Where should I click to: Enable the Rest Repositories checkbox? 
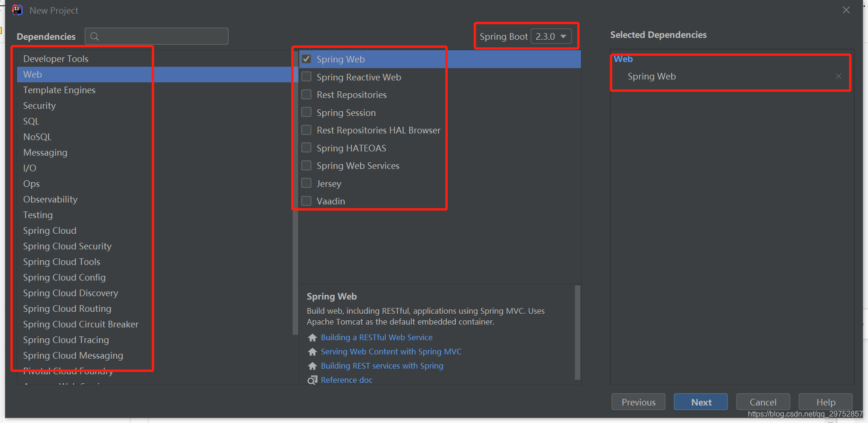tap(306, 95)
